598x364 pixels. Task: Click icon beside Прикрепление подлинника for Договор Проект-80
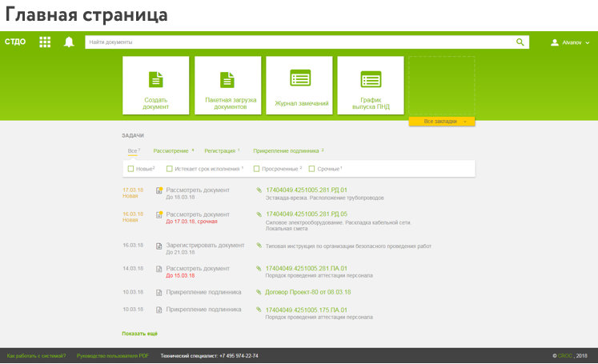coord(159,293)
